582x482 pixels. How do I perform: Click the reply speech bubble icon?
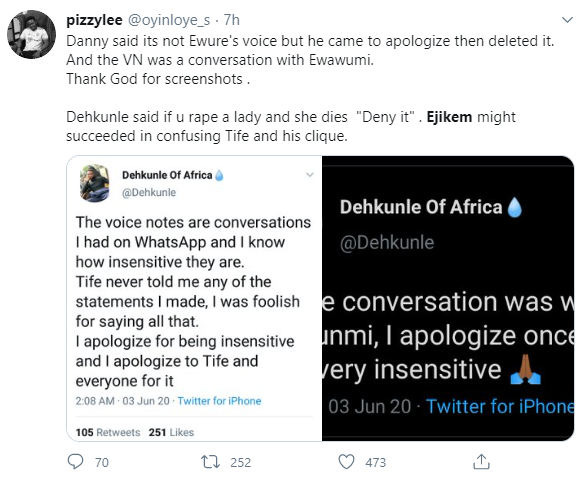[x=75, y=462]
